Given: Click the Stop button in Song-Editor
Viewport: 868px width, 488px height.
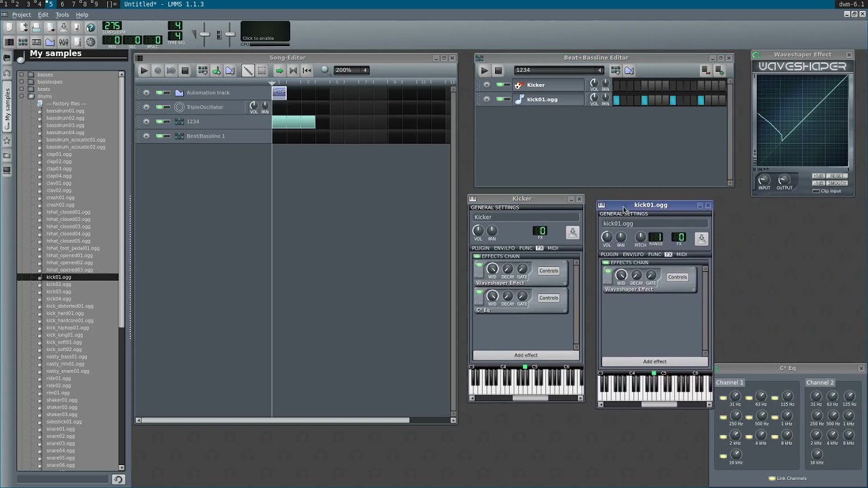Looking at the screenshot, I should pyautogui.click(x=184, y=70).
